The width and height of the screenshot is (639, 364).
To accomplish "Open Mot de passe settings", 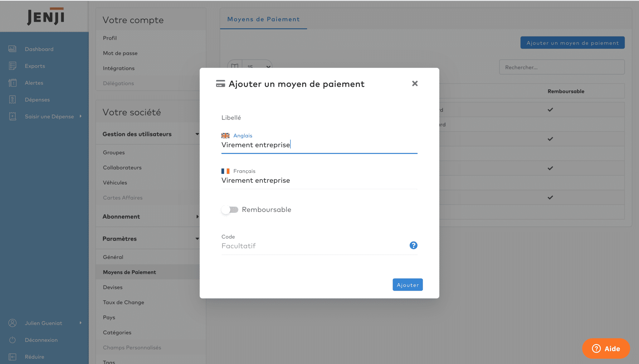I will point(120,53).
